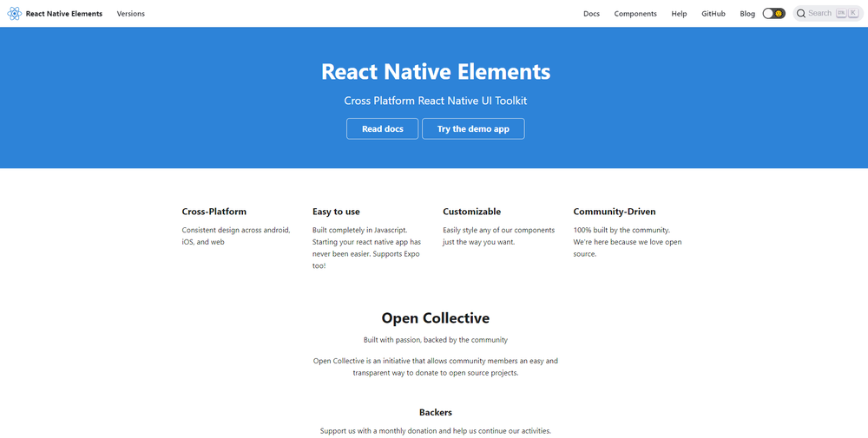Click the K keyboard shortcut badge
Image resolution: width=868 pixels, height=438 pixels.
[x=852, y=14]
